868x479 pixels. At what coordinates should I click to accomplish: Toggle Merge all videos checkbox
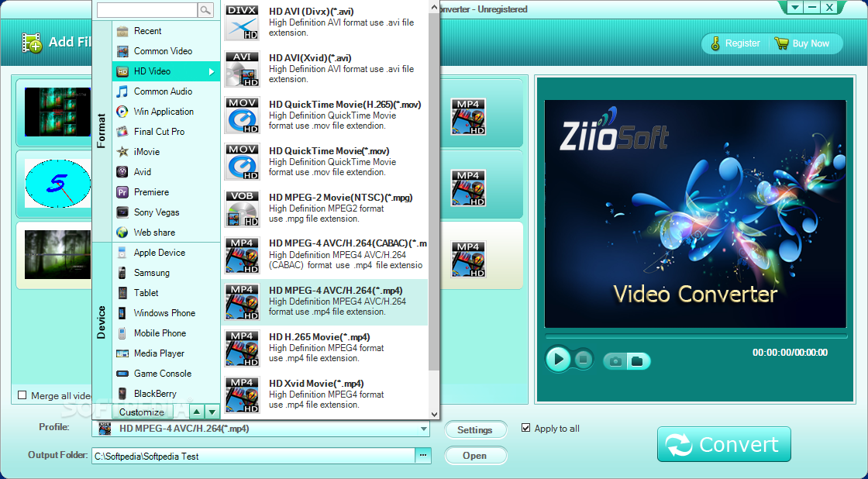pyautogui.click(x=22, y=395)
